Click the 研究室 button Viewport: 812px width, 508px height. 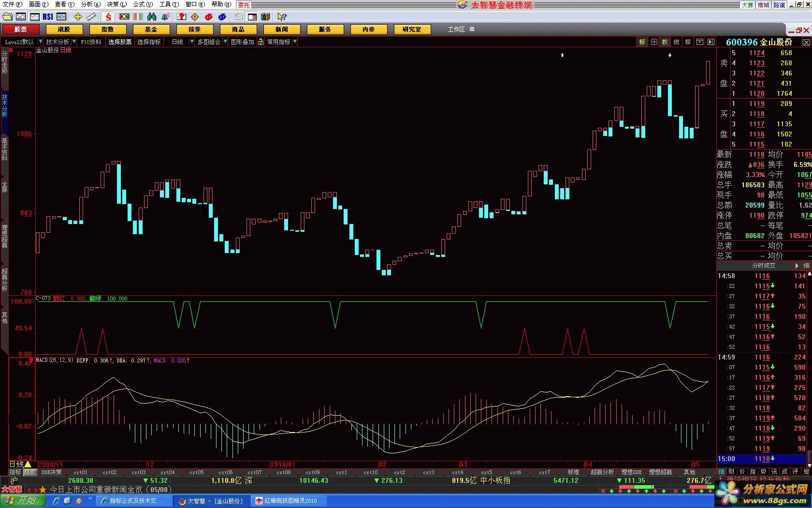point(412,30)
